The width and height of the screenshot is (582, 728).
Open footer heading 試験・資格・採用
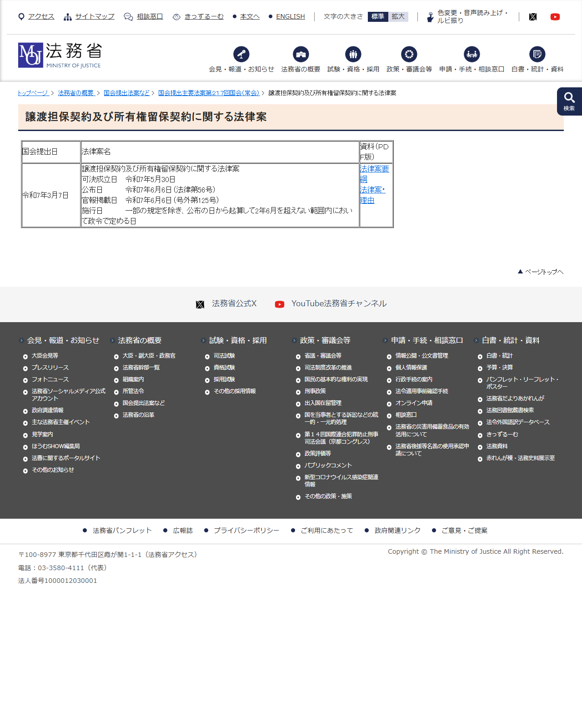point(238,340)
